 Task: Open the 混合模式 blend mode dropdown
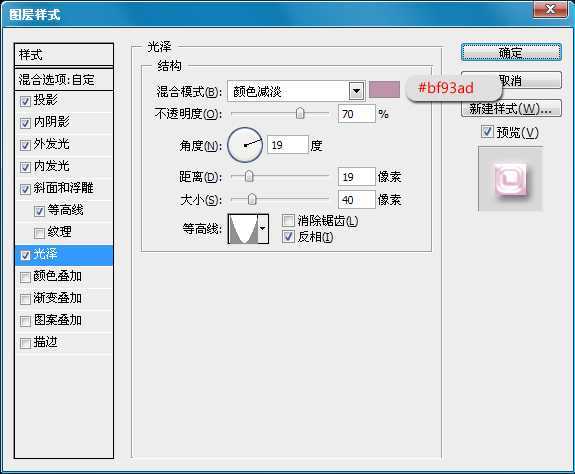pos(296,91)
